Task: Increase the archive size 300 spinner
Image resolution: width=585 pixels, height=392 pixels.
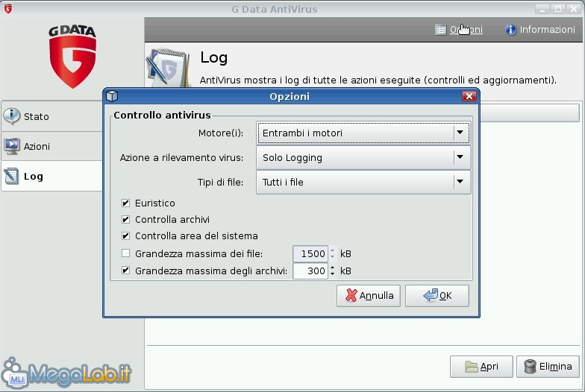Action: 333,267
